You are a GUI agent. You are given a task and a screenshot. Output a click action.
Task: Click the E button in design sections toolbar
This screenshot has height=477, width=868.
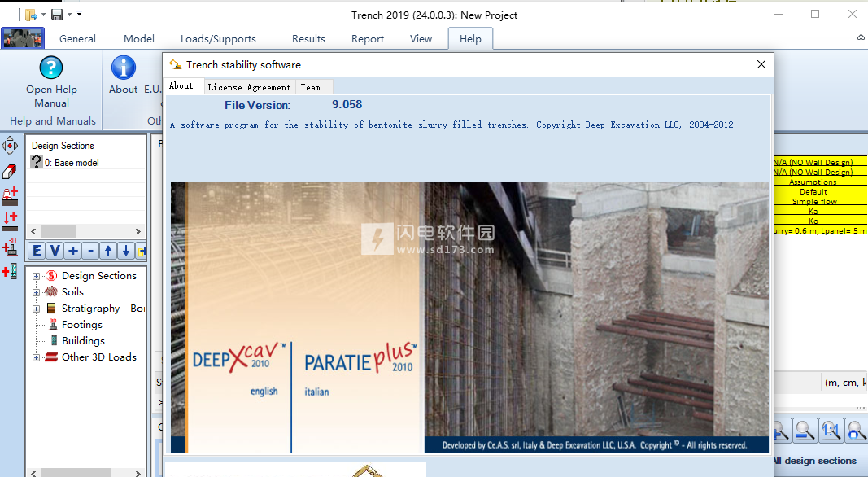click(37, 251)
